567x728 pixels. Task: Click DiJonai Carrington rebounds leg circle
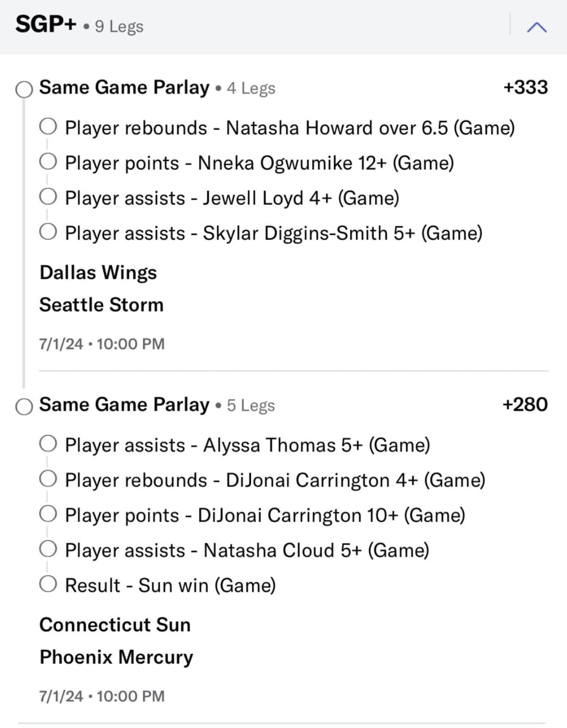pos(48,478)
